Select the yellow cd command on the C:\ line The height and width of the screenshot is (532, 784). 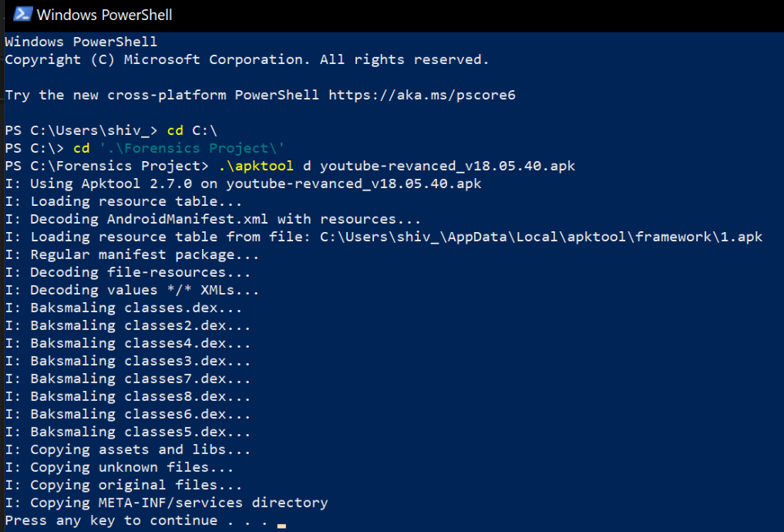click(80, 147)
